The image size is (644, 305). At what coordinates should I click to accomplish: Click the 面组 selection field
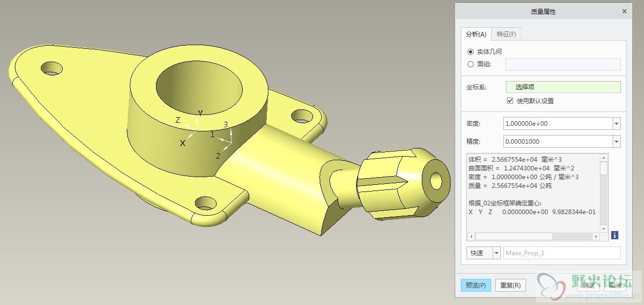(x=563, y=64)
